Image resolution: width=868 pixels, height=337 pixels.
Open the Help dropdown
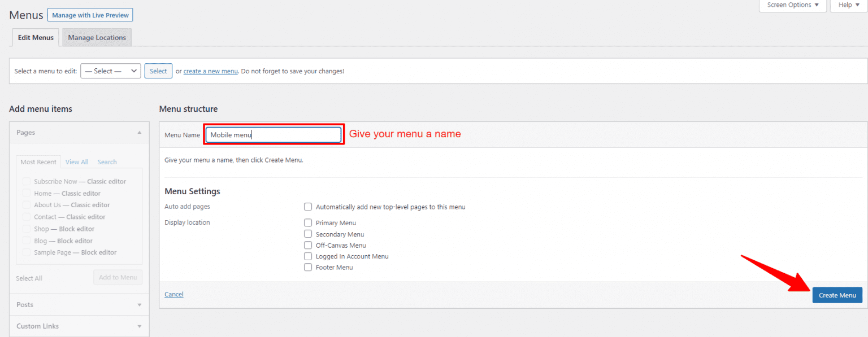click(849, 5)
